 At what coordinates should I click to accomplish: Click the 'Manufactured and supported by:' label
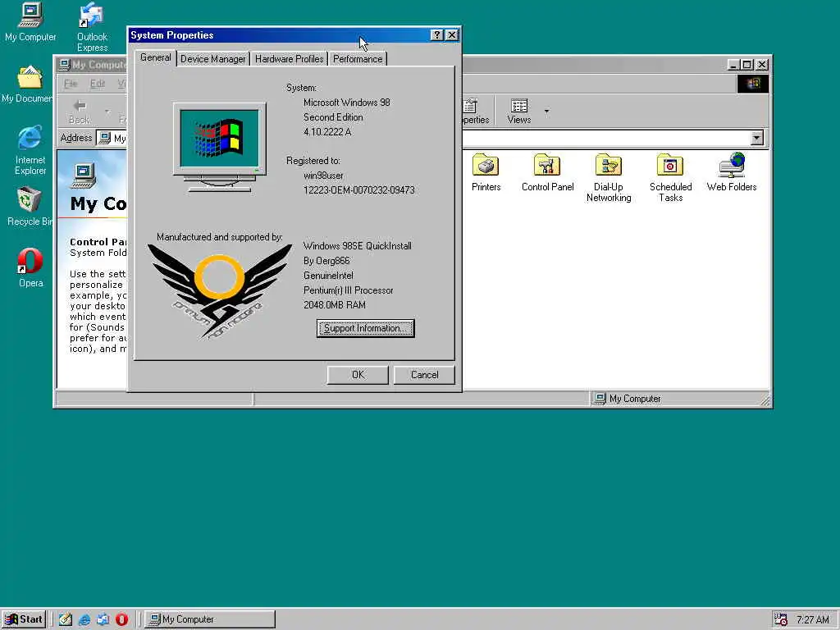pyautogui.click(x=219, y=237)
